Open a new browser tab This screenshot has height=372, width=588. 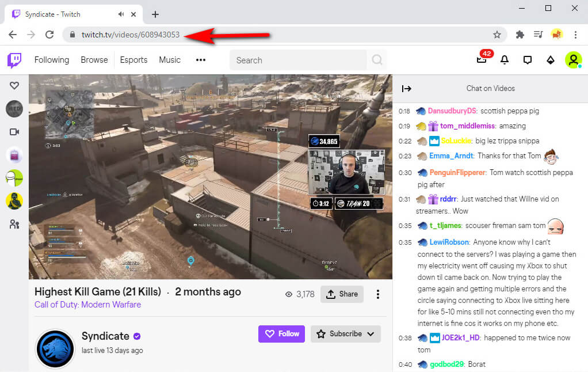[x=155, y=14]
